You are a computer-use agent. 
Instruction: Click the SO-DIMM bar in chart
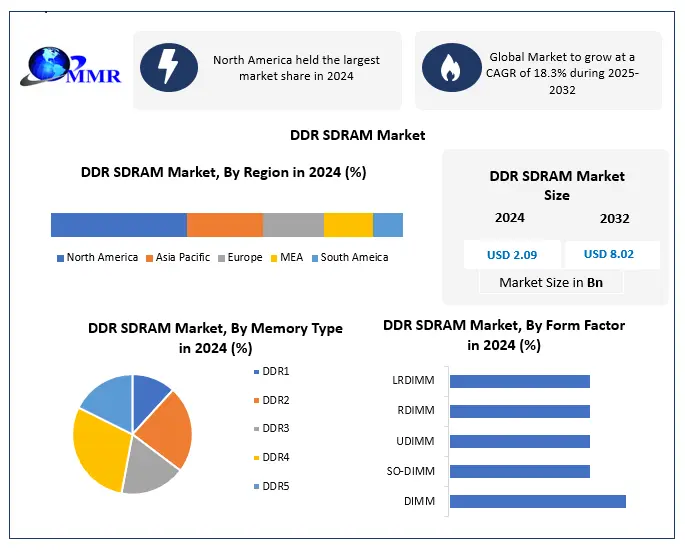pos(519,471)
